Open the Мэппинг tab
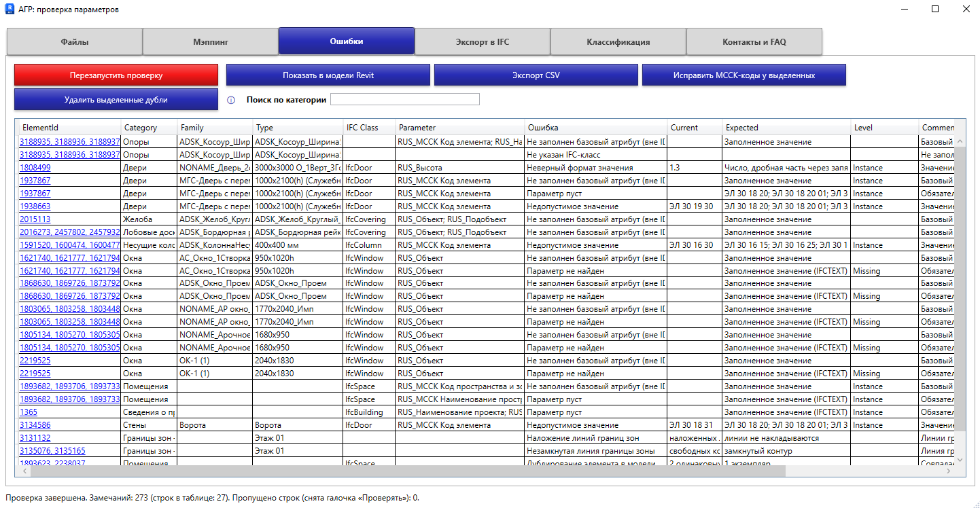This screenshot has height=508, width=980. pyautogui.click(x=211, y=41)
